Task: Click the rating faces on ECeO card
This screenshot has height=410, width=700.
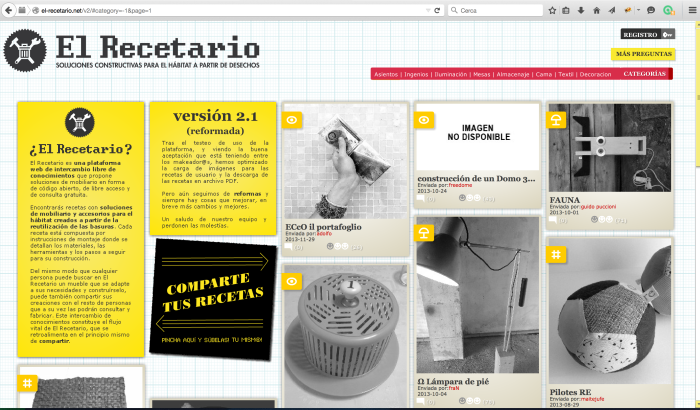Action: 337,246
